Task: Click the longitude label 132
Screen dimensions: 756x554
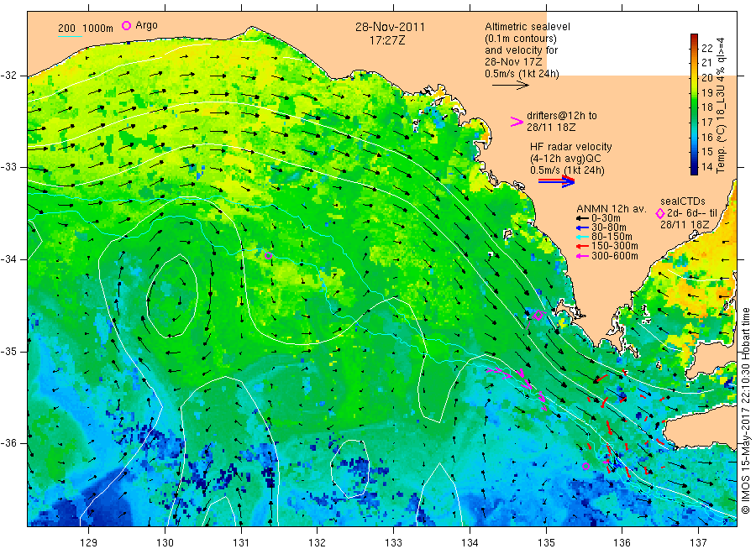Action: click(318, 543)
